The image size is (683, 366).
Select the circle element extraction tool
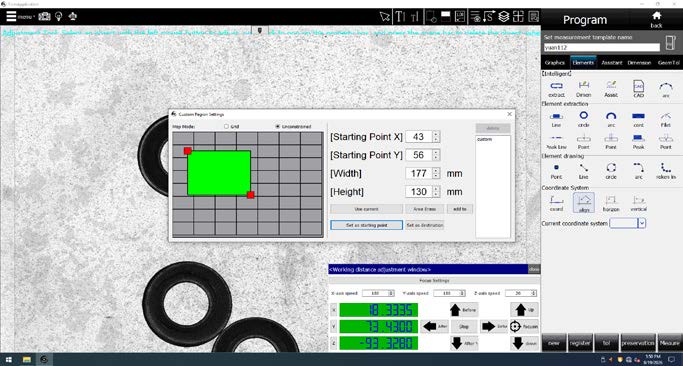point(584,119)
